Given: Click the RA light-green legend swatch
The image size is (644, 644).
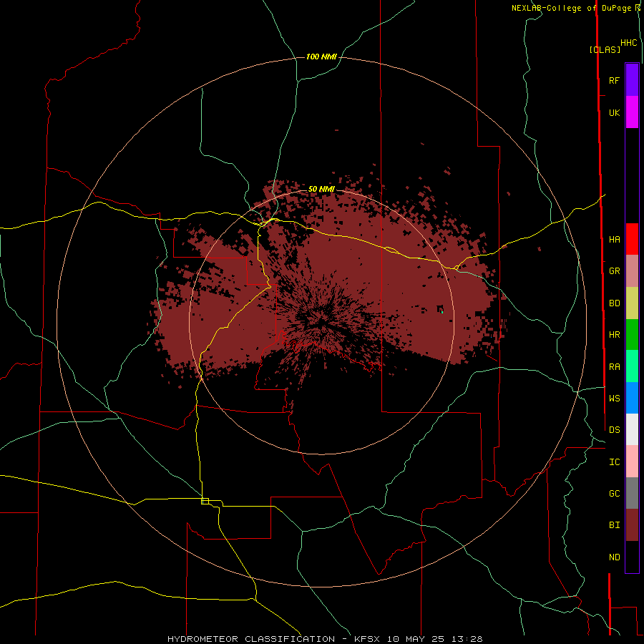Looking at the screenshot, I should click(x=632, y=366).
